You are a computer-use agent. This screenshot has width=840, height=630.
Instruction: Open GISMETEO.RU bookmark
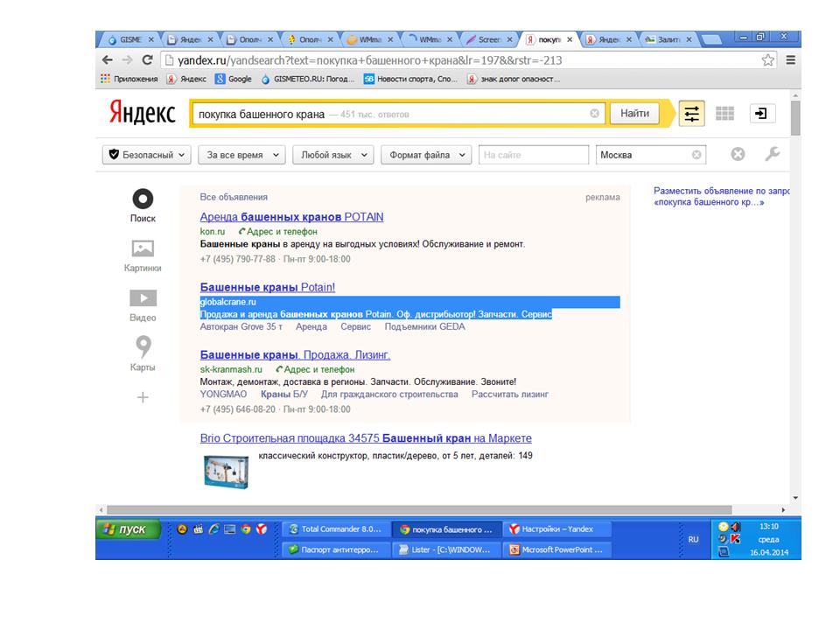308,79
